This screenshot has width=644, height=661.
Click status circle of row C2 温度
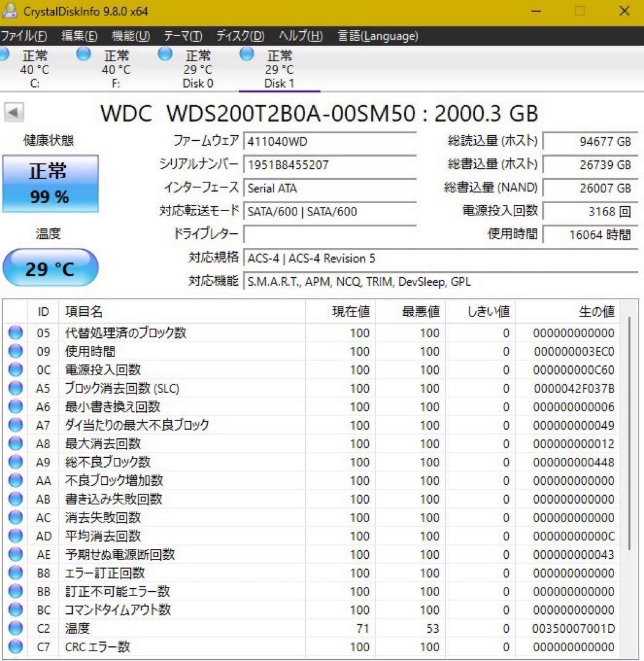[x=15, y=629]
